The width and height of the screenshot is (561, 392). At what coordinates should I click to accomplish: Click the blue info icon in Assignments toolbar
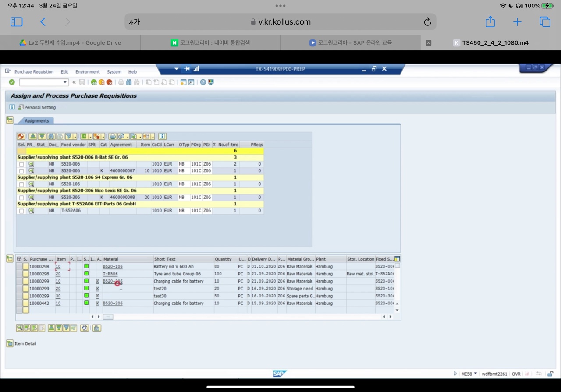[162, 137]
